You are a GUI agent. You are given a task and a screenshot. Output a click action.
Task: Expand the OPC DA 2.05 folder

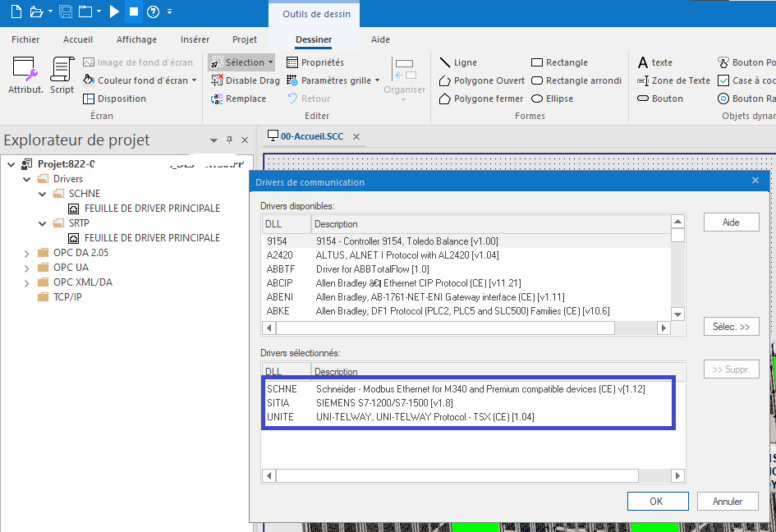click(27, 254)
